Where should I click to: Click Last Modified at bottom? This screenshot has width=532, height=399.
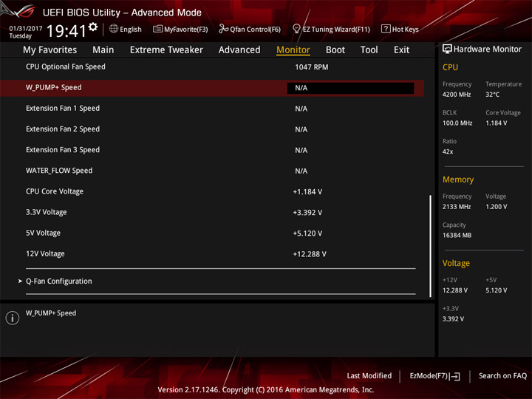coord(369,375)
